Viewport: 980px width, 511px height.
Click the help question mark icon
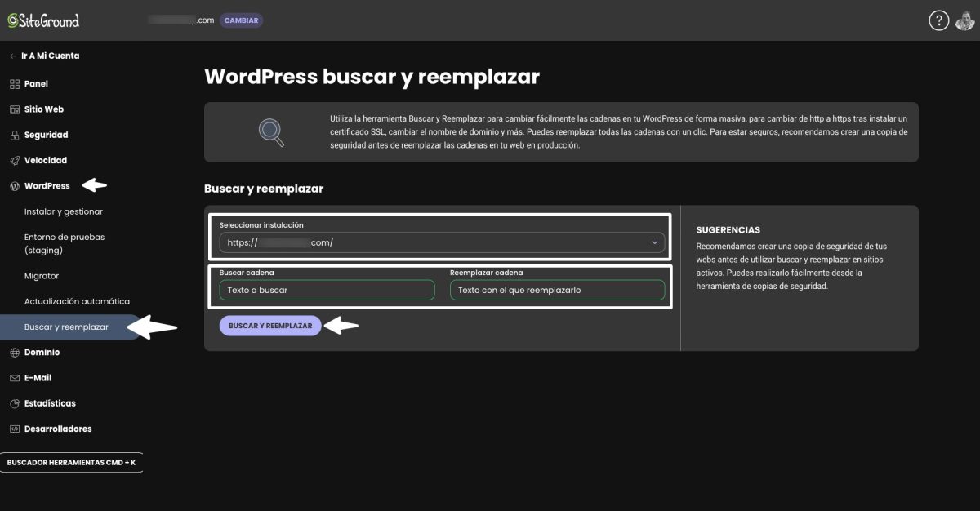[938, 20]
